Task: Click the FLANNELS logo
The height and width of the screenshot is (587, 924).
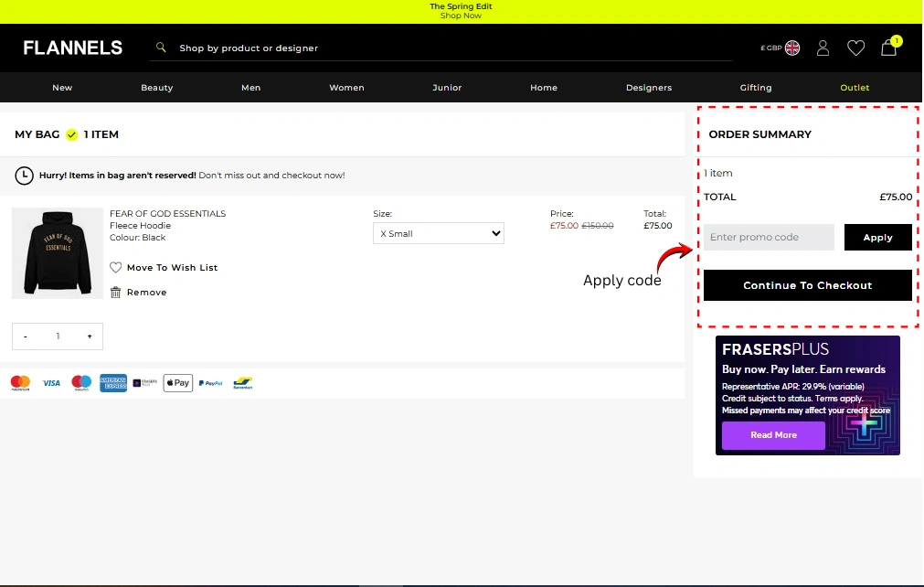Action: click(x=73, y=48)
